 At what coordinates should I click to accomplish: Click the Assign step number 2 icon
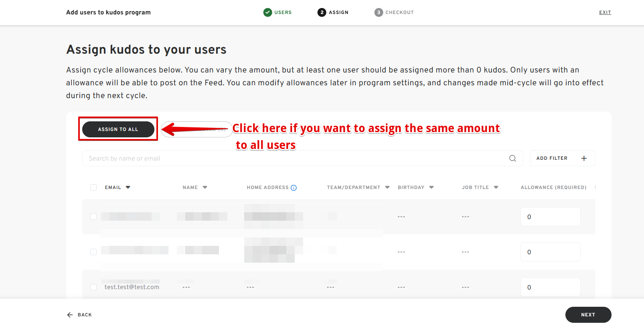tap(322, 12)
